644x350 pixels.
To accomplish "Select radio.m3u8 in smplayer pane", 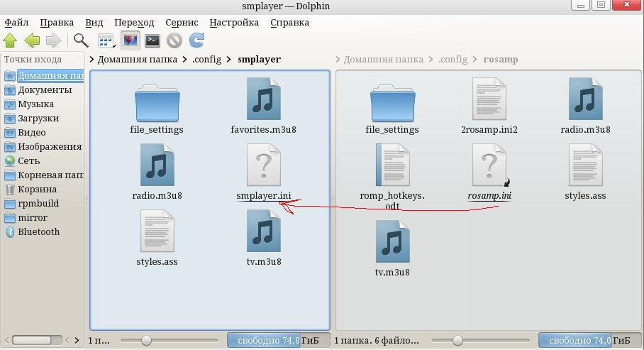I will pos(157,173).
